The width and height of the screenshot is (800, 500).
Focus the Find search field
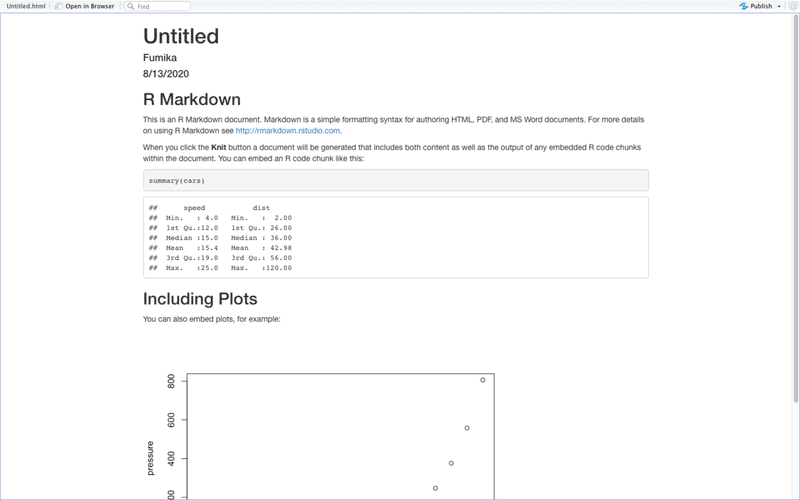160,6
